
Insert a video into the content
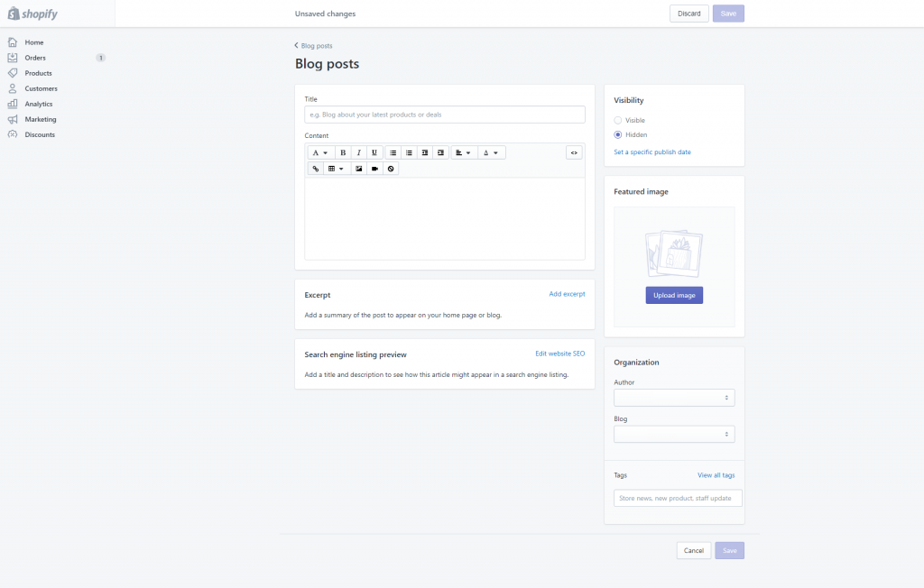coord(374,169)
